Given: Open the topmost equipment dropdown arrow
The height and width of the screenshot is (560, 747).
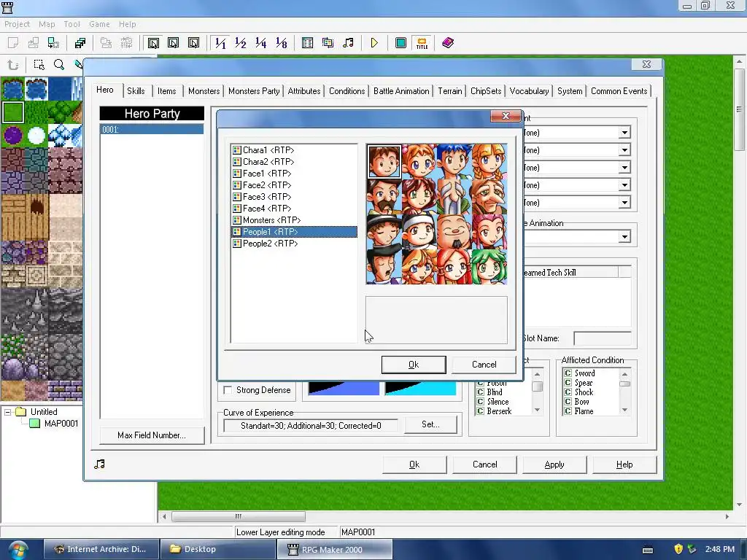Looking at the screenshot, I should pyautogui.click(x=624, y=133).
